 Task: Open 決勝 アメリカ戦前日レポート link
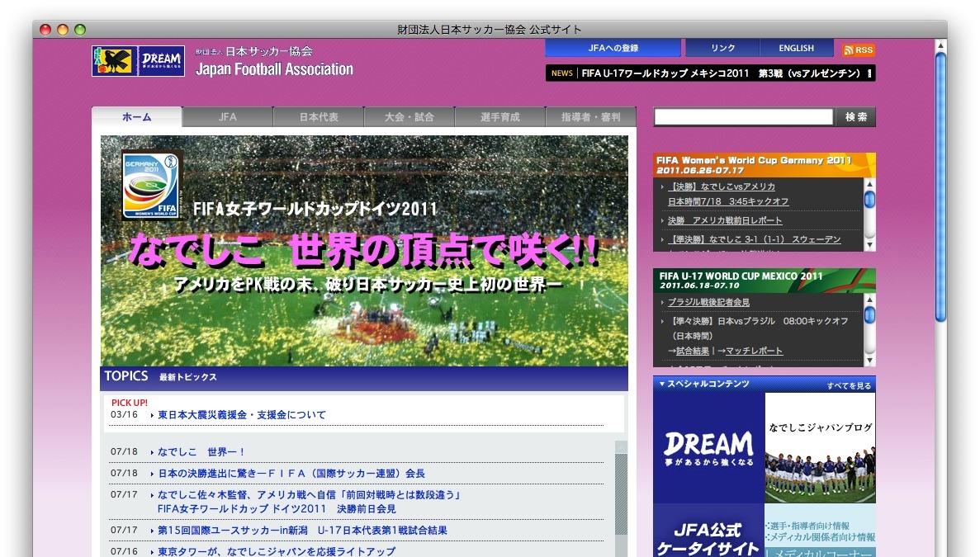coord(724,220)
